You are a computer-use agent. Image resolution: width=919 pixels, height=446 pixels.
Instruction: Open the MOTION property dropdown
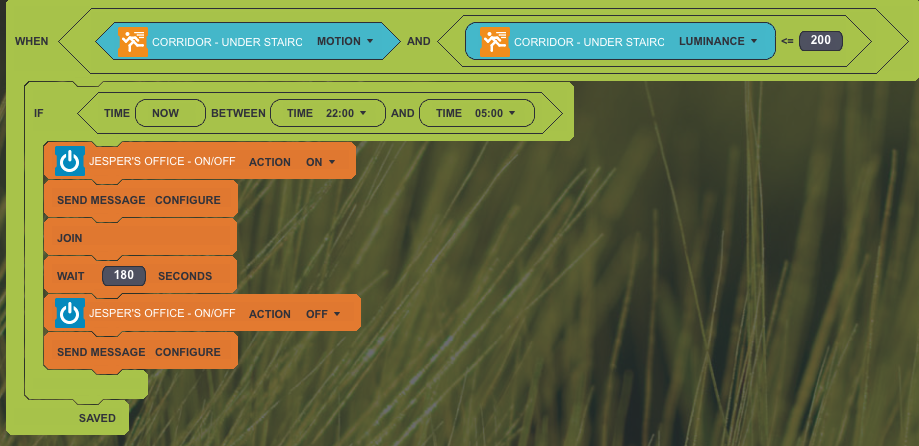click(x=345, y=42)
